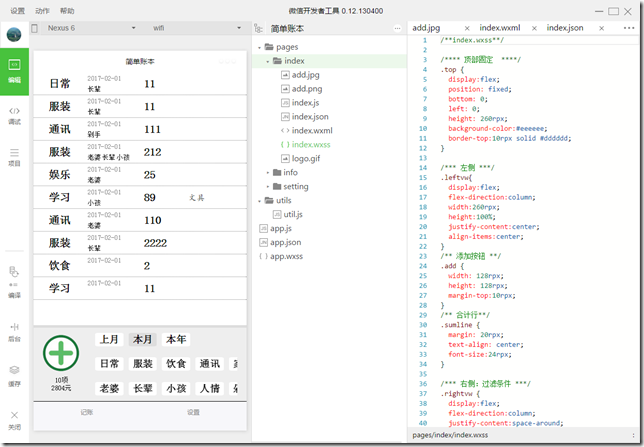Open the Nexus 6 device dropdown
This screenshot has width=644, height=447.
click(91, 28)
